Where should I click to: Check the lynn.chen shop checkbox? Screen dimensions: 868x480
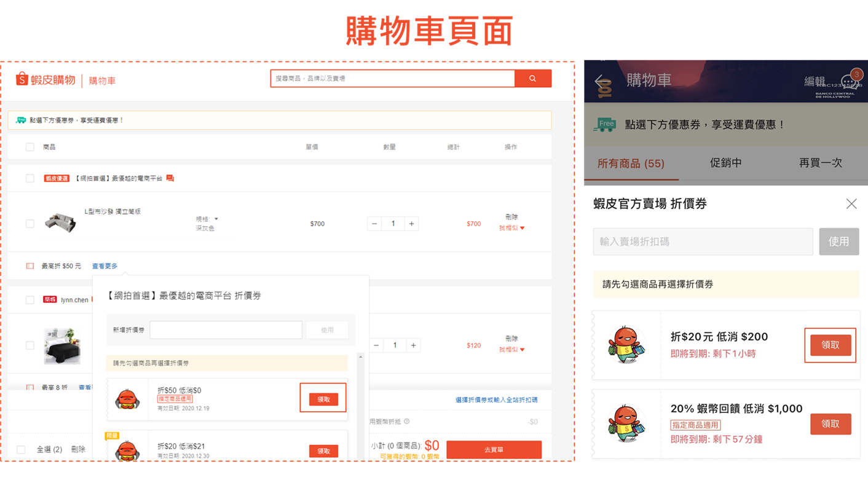point(30,300)
